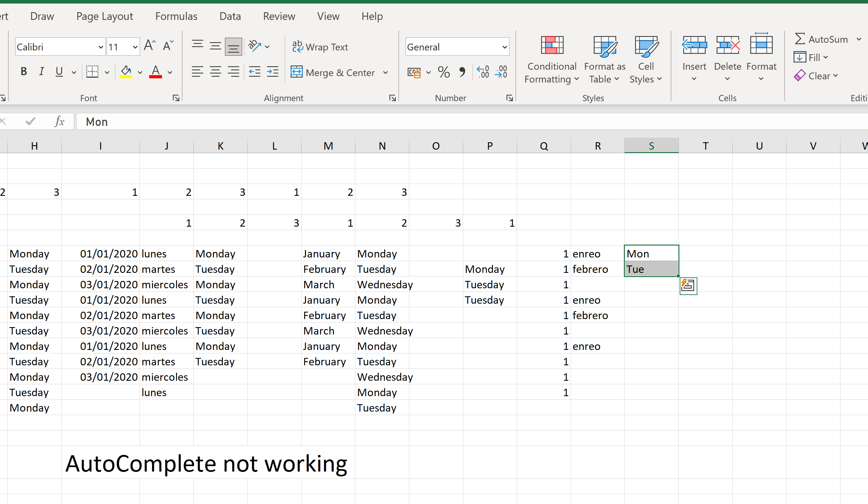Toggle Bold formatting
The width and height of the screenshot is (868, 504).
click(24, 72)
